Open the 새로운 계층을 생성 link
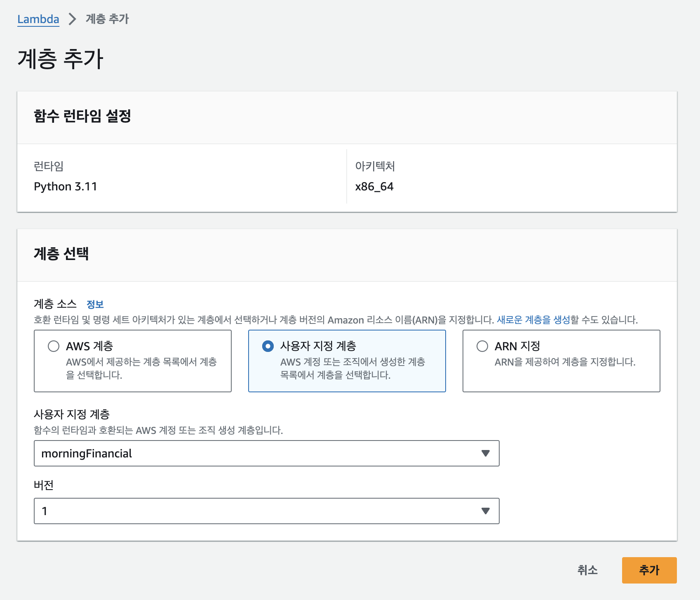700x600 pixels. tap(533, 320)
